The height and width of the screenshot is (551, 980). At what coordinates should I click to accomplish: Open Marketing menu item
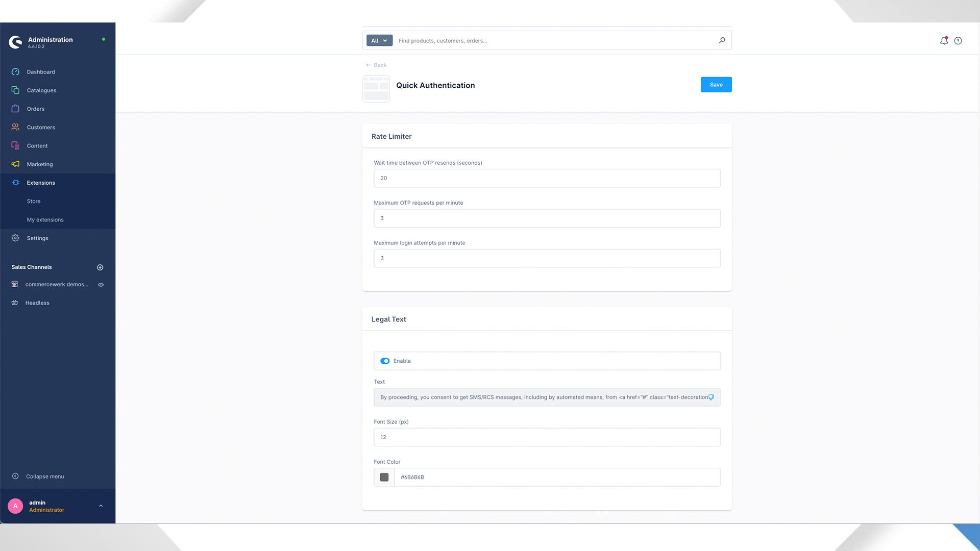(40, 164)
